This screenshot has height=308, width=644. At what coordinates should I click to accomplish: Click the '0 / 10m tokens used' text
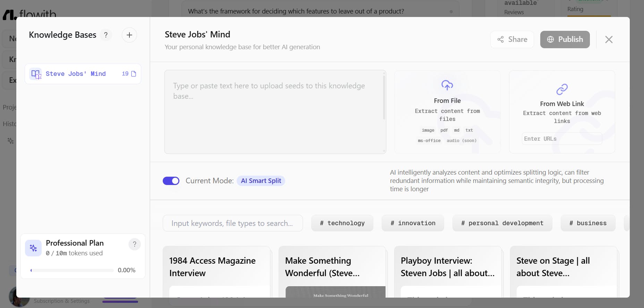(74, 253)
